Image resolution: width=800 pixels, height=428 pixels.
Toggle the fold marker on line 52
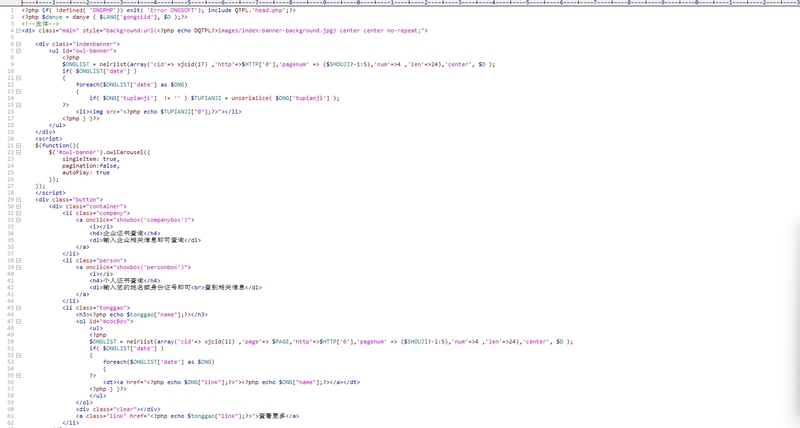[x=18, y=355]
